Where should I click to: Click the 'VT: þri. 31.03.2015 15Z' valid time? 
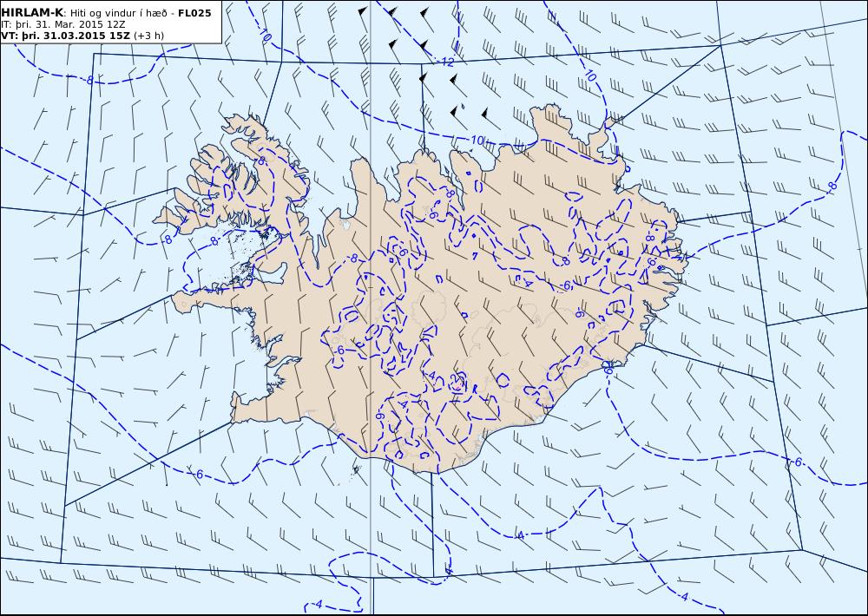(65, 36)
